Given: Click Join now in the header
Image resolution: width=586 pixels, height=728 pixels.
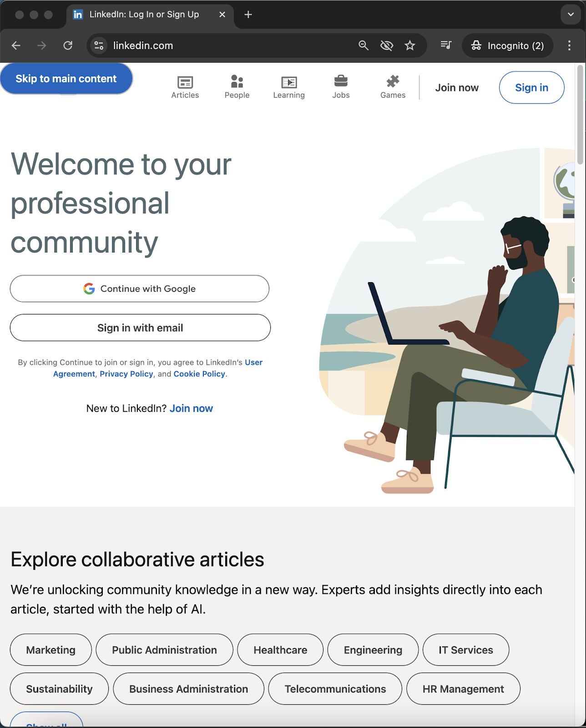Looking at the screenshot, I should (x=457, y=87).
